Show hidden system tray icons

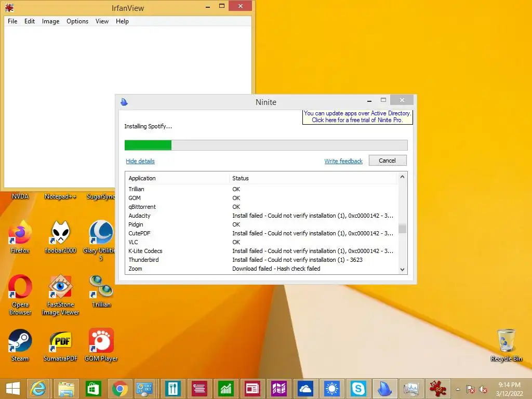coord(458,389)
